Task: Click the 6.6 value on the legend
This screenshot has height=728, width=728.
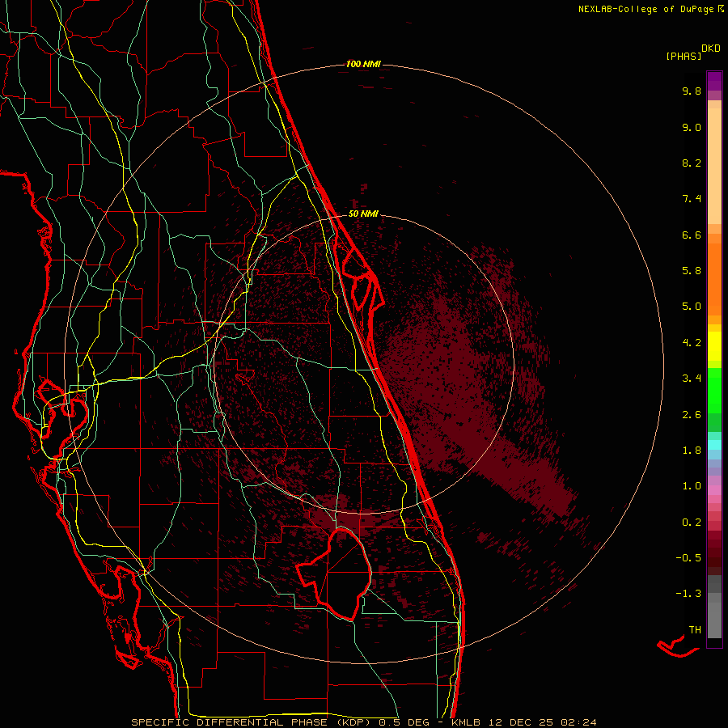Action: [x=692, y=235]
